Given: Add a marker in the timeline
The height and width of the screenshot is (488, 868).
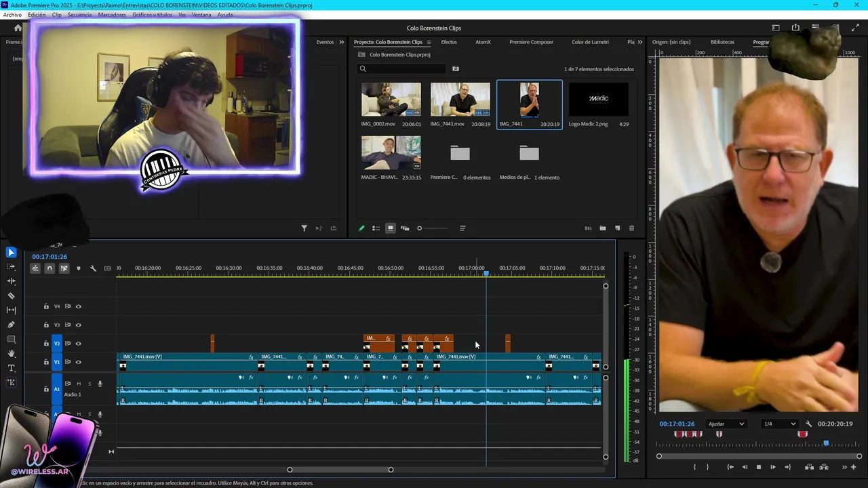Looking at the screenshot, I should pos(79,268).
